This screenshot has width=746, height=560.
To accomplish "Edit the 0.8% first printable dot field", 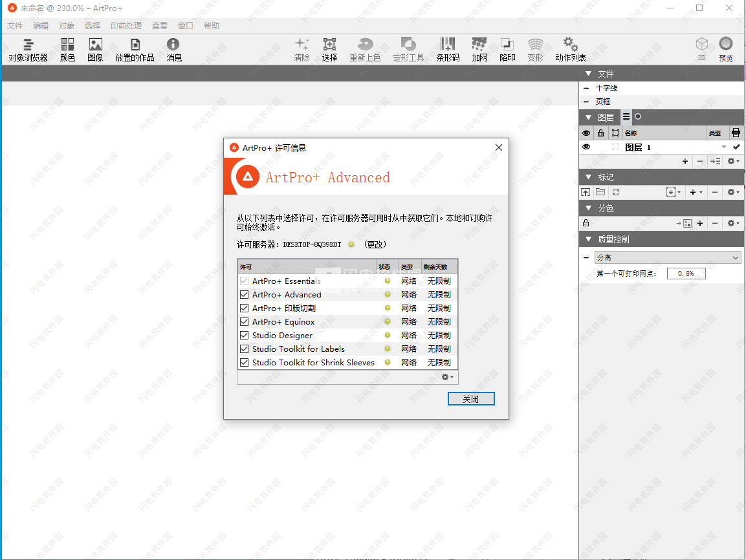I will point(686,273).
